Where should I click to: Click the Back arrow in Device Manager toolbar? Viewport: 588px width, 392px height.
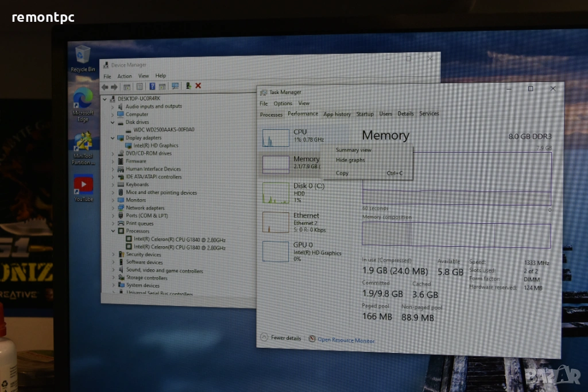click(105, 87)
